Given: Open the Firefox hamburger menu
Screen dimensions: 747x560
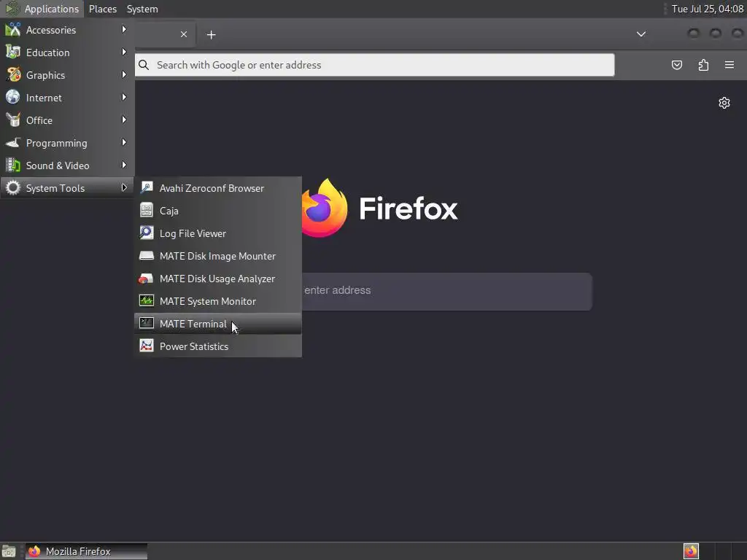Looking at the screenshot, I should 729,65.
